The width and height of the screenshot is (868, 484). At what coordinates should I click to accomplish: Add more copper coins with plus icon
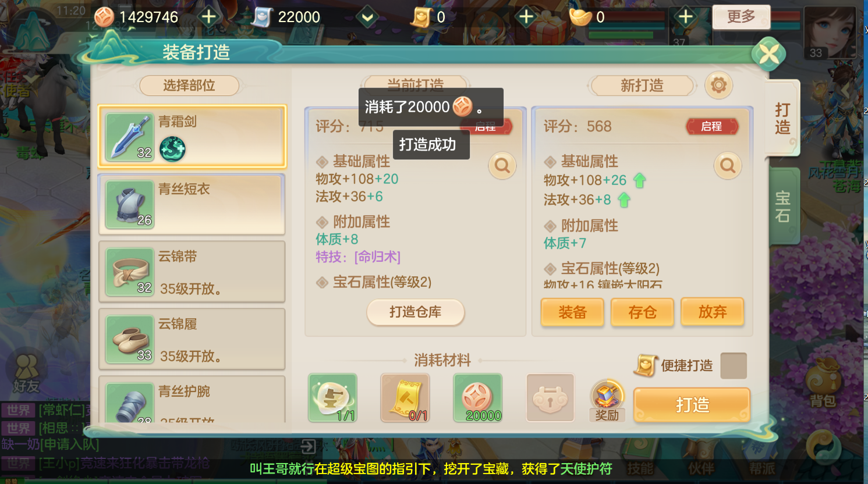pyautogui.click(x=208, y=17)
